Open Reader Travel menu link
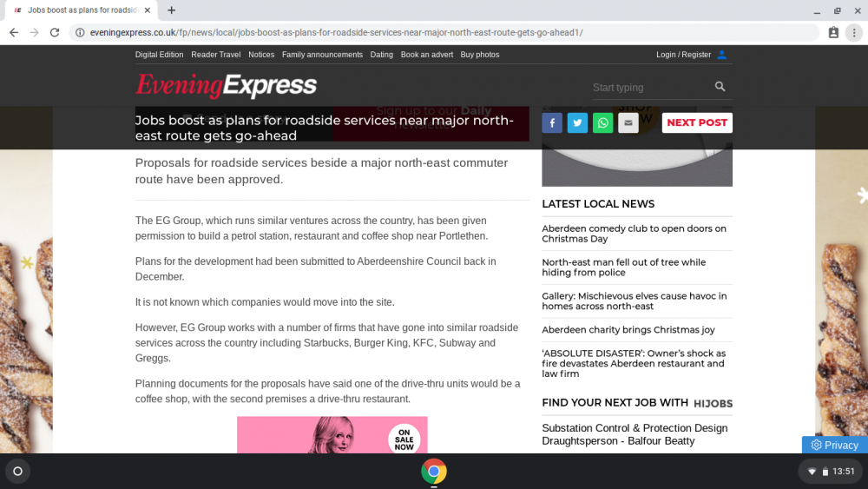Viewport: 868px width, 489px height. tap(216, 55)
